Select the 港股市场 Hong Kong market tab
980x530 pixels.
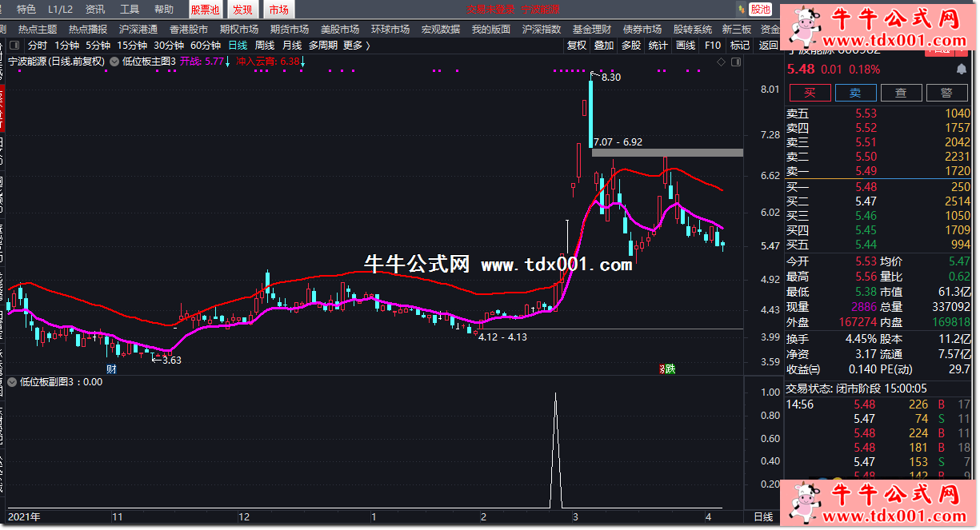pos(188,29)
